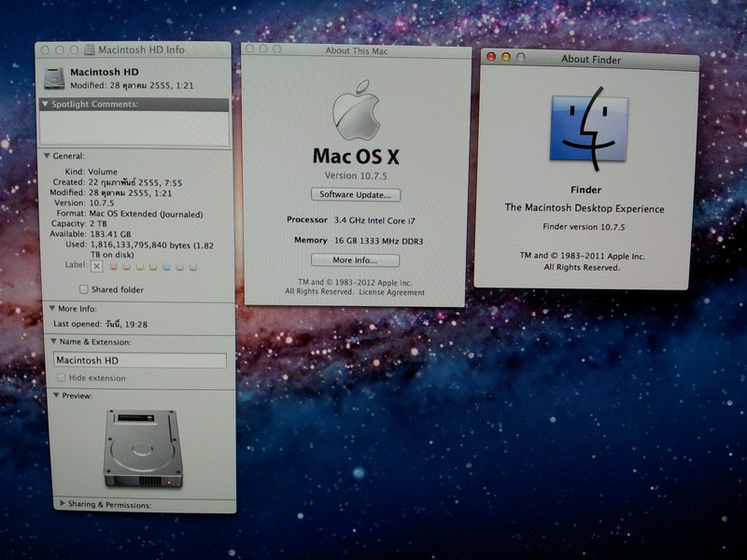Apply the gray label color
Viewport: 747px width, 560px height.
(x=193, y=267)
